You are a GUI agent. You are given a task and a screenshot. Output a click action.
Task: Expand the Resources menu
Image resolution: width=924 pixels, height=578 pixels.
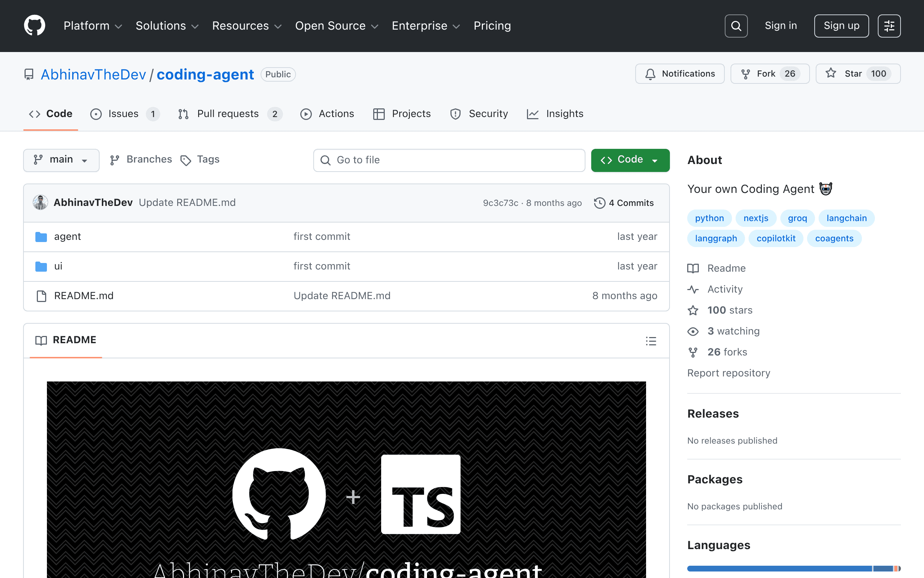[247, 26]
